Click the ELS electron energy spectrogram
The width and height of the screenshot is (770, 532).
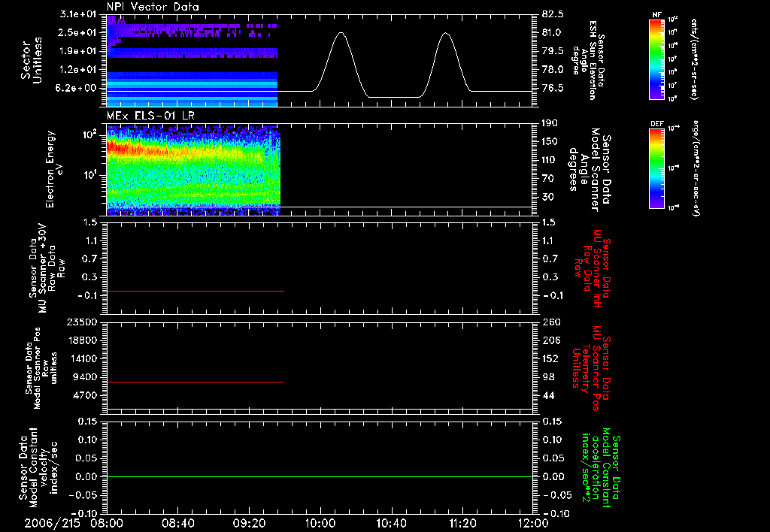(193, 171)
